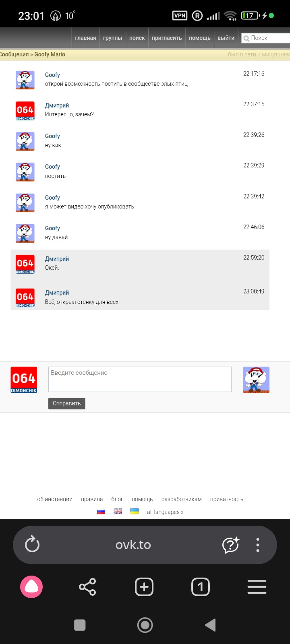
Task: Tap the share icon in browser bar
Action: click(87, 587)
